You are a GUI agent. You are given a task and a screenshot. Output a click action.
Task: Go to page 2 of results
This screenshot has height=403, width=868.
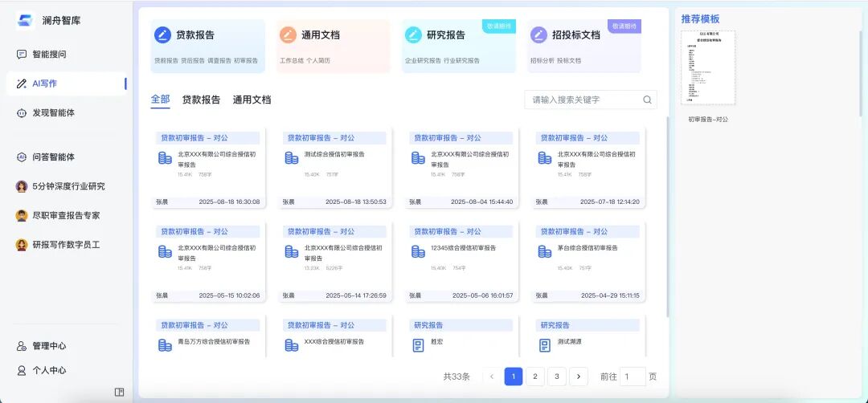tap(535, 377)
